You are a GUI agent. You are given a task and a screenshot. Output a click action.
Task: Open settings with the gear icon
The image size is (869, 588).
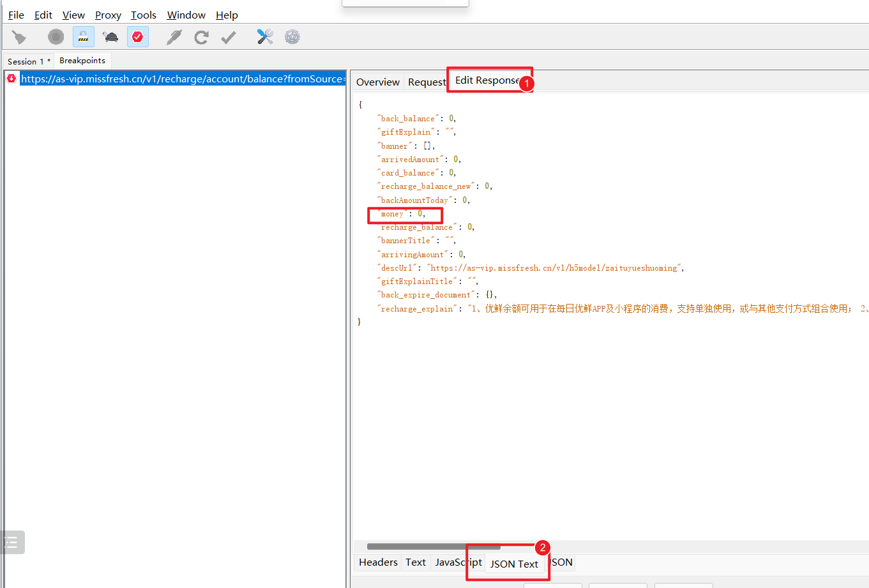click(x=292, y=37)
